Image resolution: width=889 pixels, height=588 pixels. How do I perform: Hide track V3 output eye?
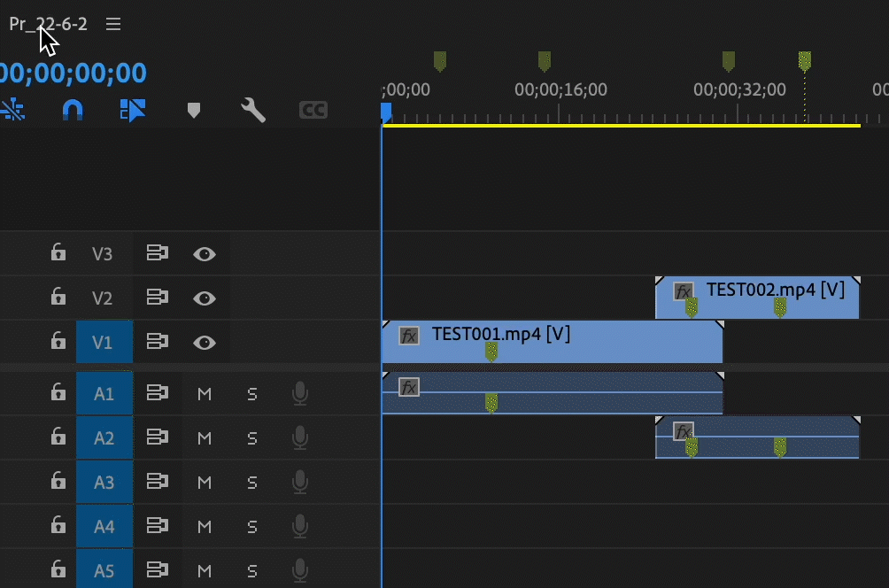click(205, 254)
